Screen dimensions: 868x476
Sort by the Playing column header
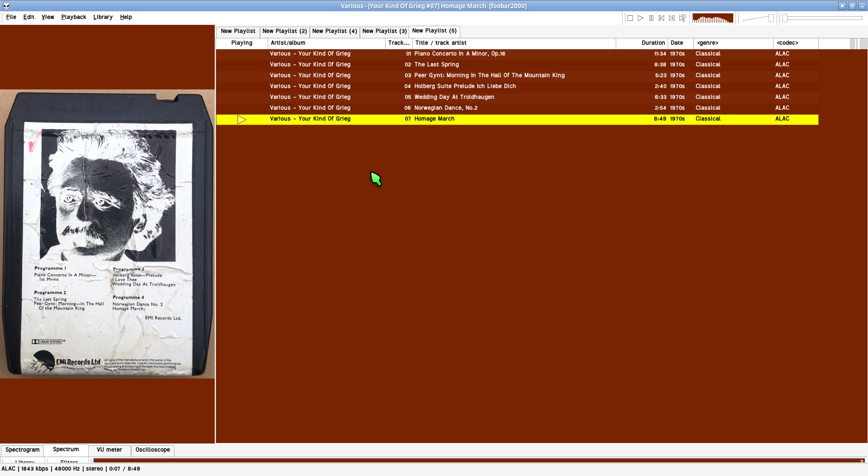[x=241, y=43]
